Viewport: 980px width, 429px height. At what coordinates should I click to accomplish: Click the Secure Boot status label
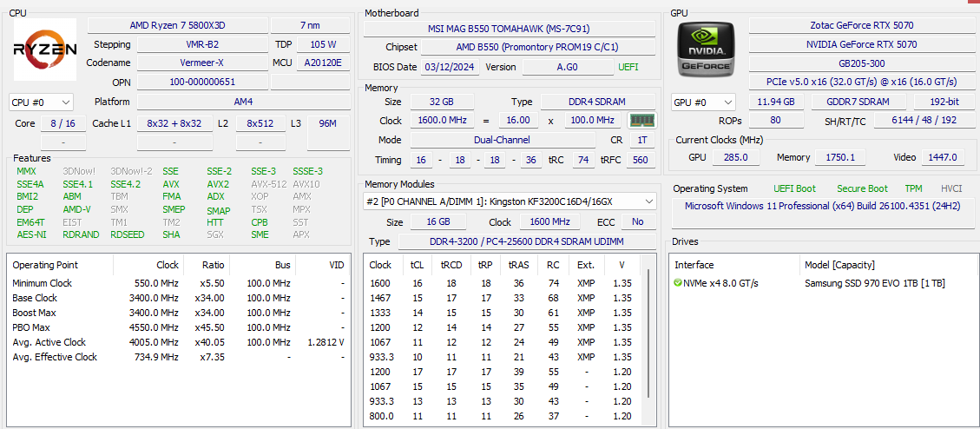[863, 188]
